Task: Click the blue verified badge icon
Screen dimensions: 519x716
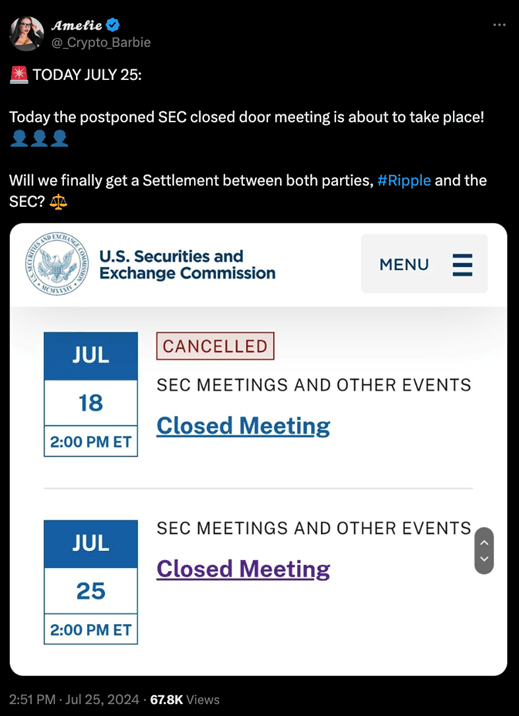Action: (x=113, y=25)
